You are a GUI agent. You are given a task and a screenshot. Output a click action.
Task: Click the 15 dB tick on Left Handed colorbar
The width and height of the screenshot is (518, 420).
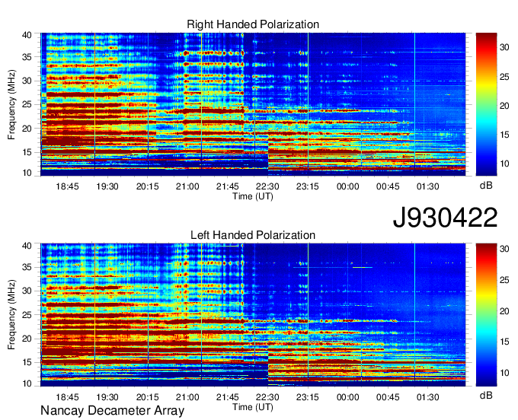pos(504,342)
